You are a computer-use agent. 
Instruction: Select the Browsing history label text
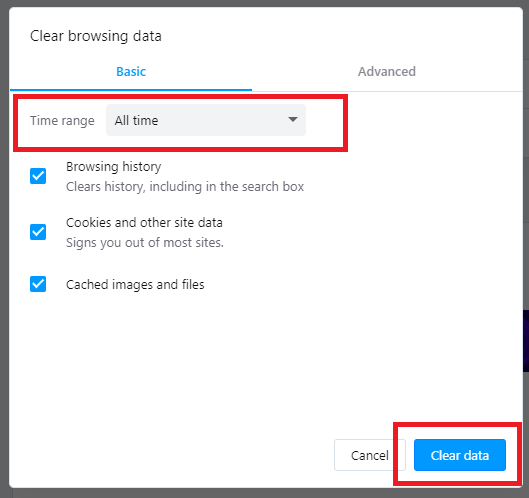[x=114, y=167]
